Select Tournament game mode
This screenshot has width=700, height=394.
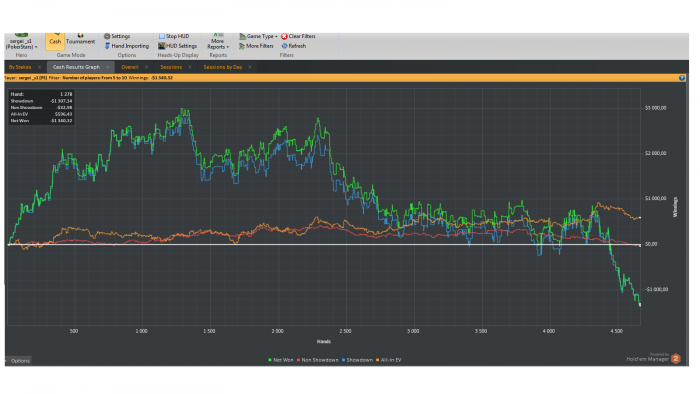point(80,40)
